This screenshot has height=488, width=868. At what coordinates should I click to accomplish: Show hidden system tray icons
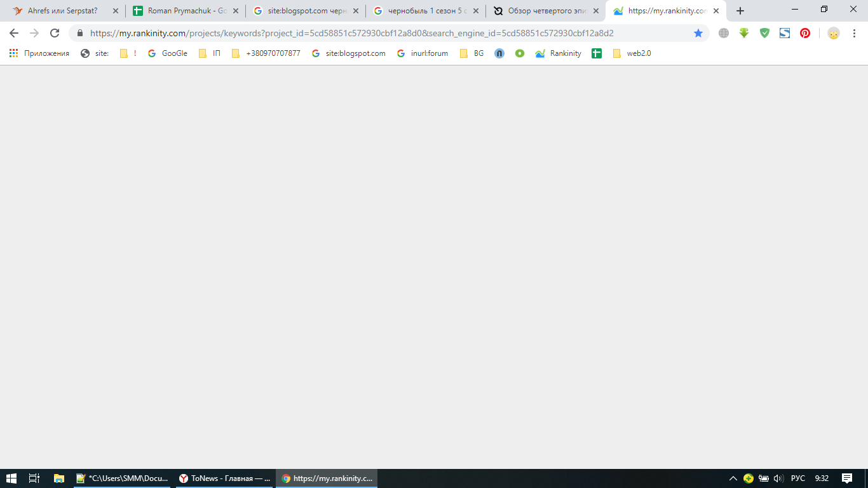pyautogui.click(x=733, y=478)
